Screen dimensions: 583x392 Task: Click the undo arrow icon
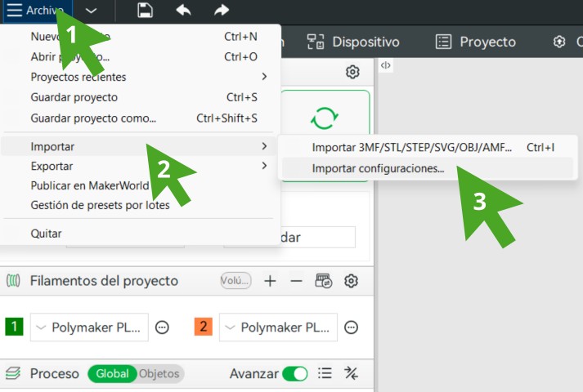(184, 11)
